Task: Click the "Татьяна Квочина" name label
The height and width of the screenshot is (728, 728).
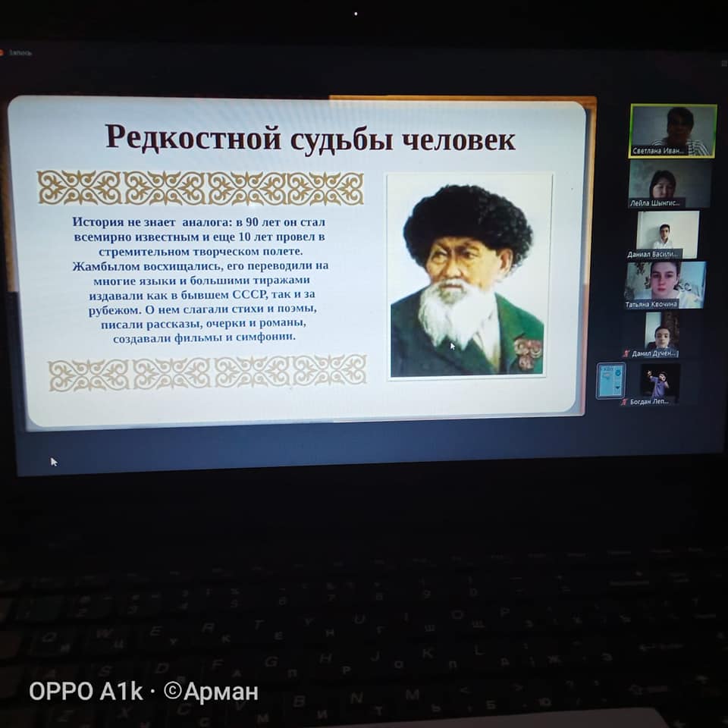Action: click(x=651, y=304)
